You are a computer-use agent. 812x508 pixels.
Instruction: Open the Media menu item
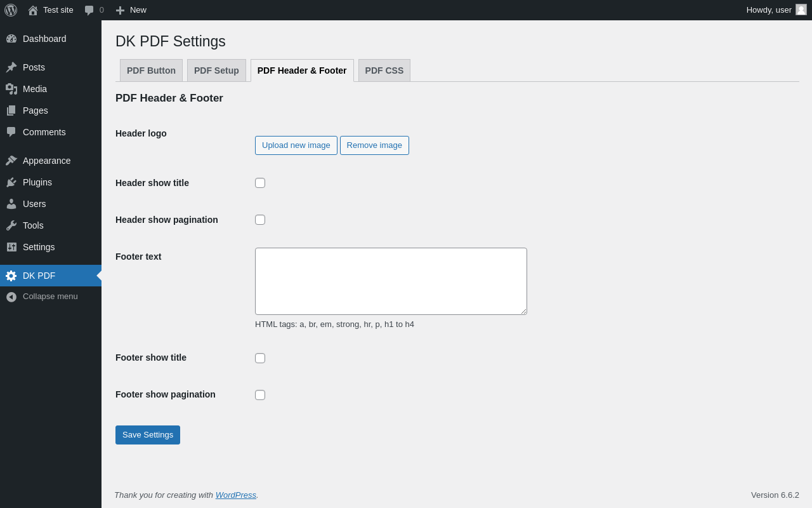[x=51, y=89]
